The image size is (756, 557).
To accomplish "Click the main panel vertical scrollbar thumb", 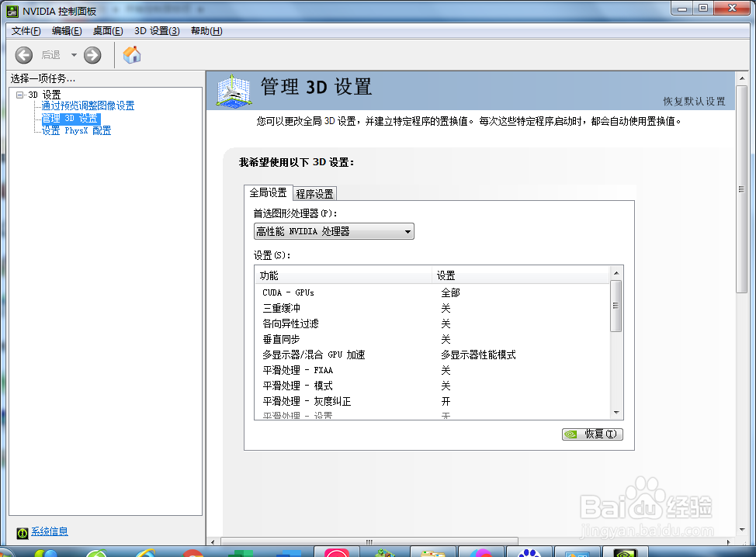I will point(741,189).
